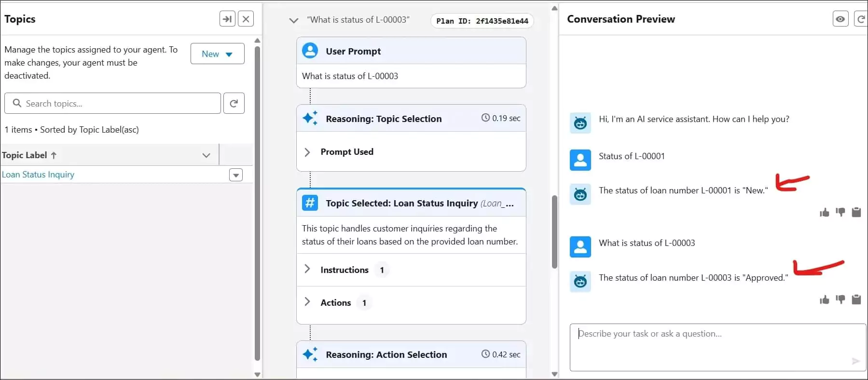Click the Topics panel scroll down arrow
The image size is (868, 380).
(x=257, y=374)
